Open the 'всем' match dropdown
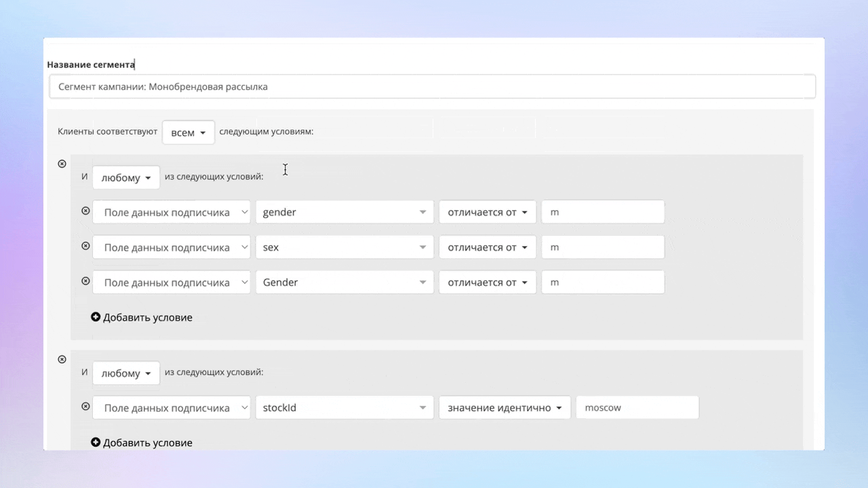The width and height of the screenshot is (868, 488). point(188,133)
